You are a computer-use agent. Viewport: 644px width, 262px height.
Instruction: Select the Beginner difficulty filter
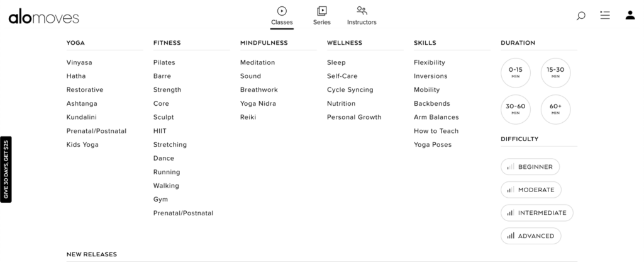pyautogui.click(x=530, y=167)
